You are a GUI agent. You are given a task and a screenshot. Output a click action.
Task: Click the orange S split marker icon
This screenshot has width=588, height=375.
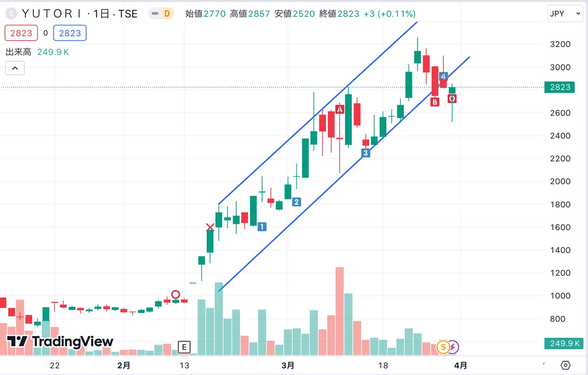pyautogui.click(x=443, y=347)
